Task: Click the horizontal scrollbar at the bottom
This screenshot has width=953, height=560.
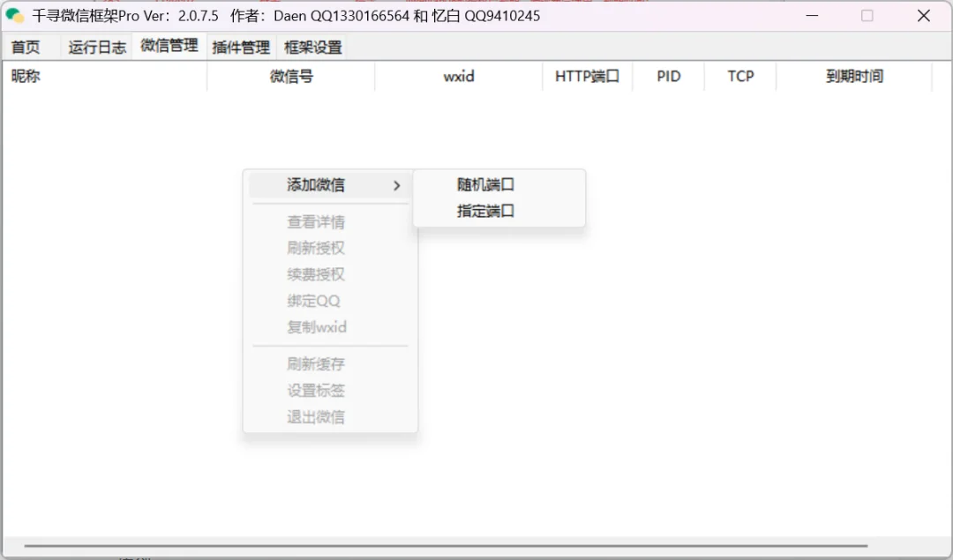Action: coord(446,545)
